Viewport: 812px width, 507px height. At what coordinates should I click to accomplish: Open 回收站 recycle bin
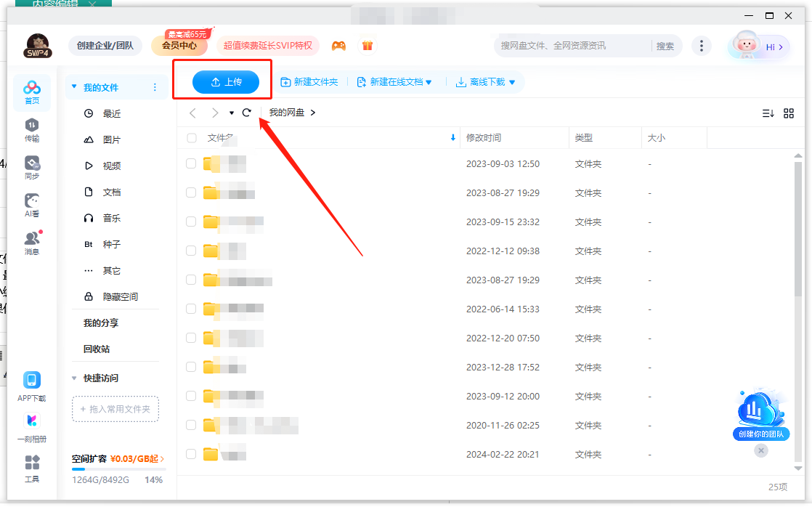pos(97,349)
